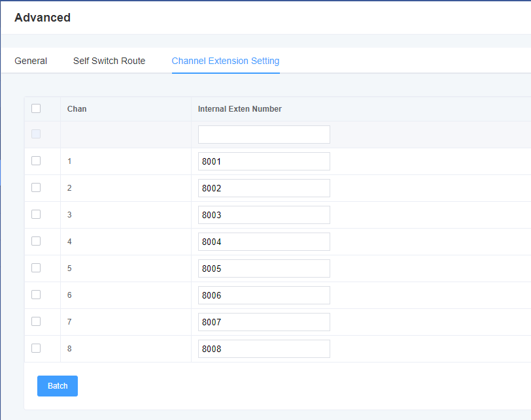This screenshot has width=531, height=420.
Task: Focus the extension input showing 8007
Action: (264, 322)
